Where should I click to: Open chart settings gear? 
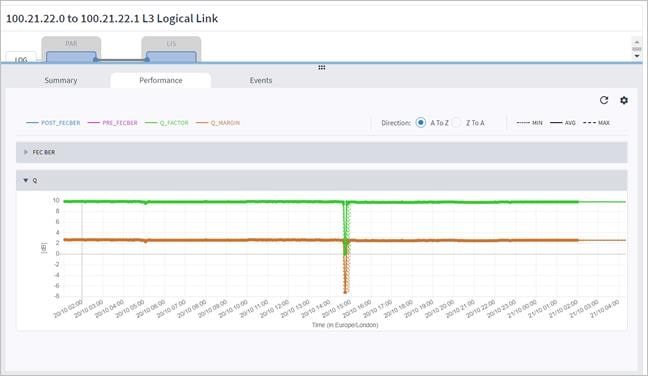tap(624, 100)
